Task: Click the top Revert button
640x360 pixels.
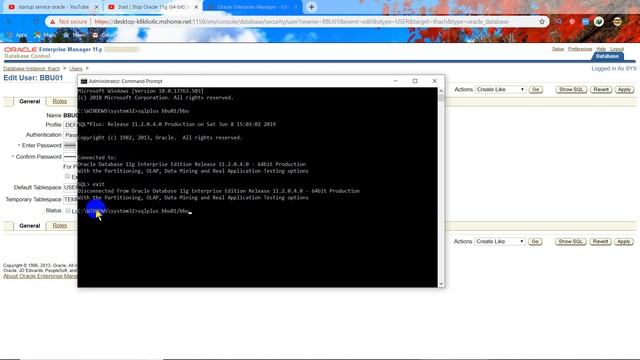Action: (x=601, y=89)
